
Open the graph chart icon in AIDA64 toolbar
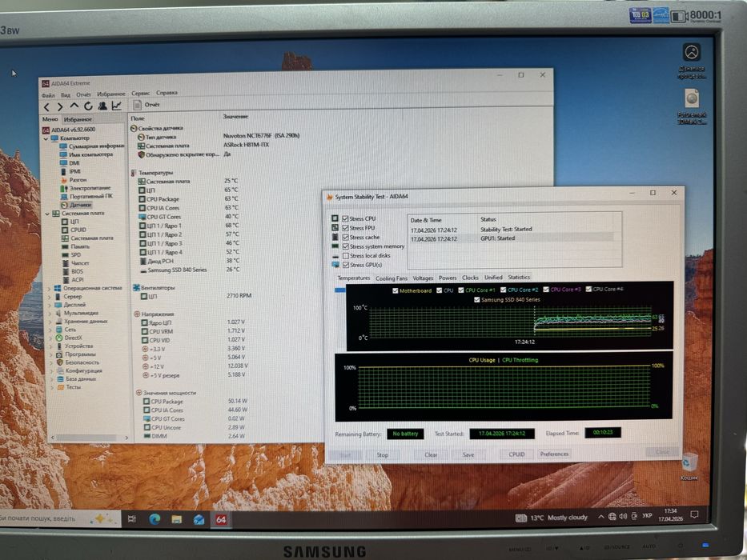pyautogui.click(x=116, y=106)
